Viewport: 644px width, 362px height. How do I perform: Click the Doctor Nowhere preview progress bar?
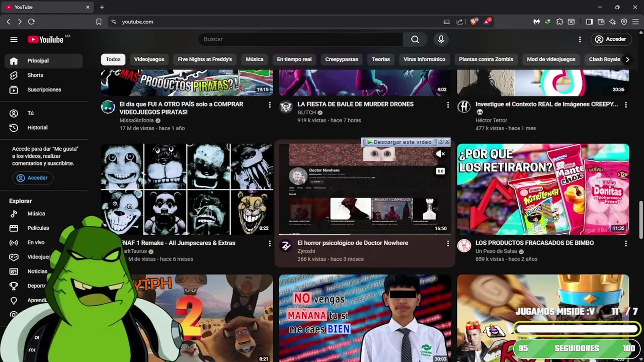[x=365, y=234]
